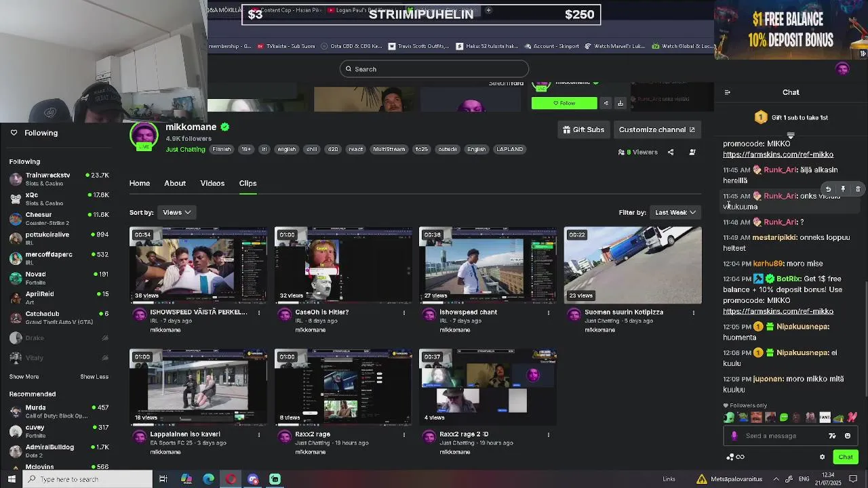Open the Sort by Views dropdown
Image resolution: width=868 pixels, height=488 pixels.
177,212
